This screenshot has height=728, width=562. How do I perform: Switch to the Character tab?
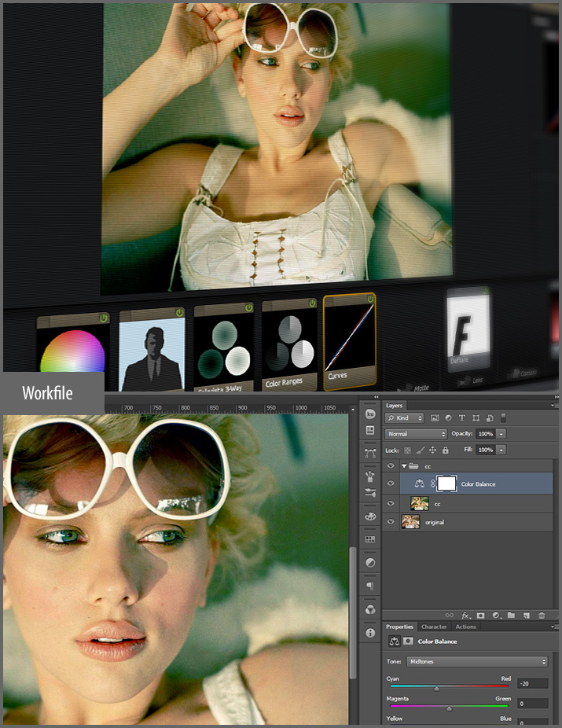click(x=434, y=627)
